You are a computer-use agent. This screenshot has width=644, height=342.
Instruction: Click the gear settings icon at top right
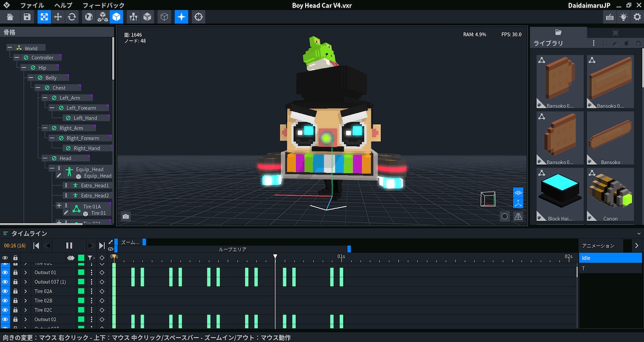637,17
